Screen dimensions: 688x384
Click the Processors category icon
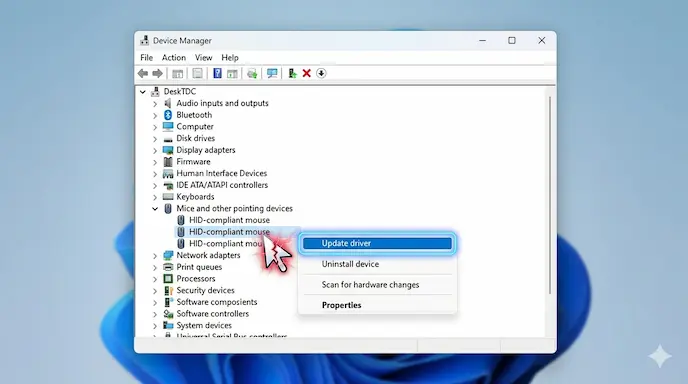[168, 279]
